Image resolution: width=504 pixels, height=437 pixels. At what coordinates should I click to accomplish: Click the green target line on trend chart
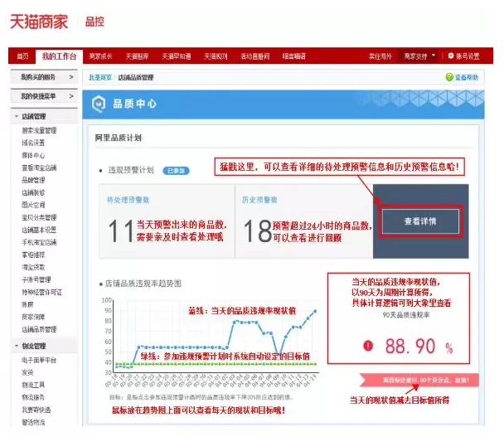point(216,364)
